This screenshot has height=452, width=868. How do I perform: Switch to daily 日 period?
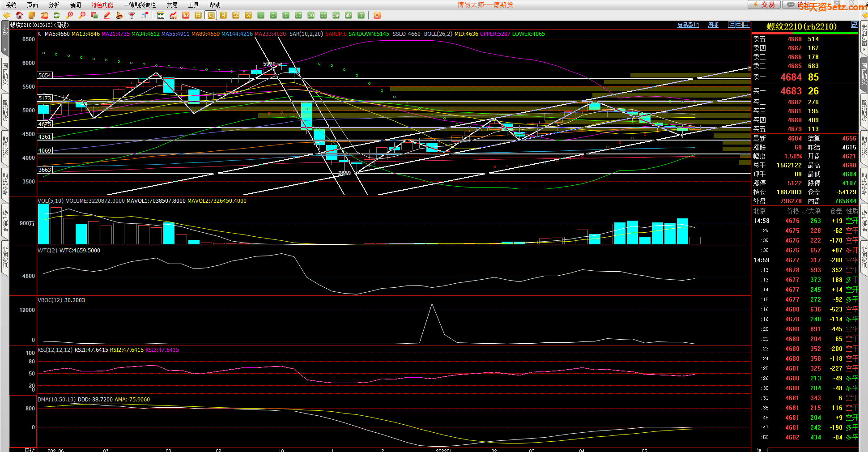coord(198,15)
